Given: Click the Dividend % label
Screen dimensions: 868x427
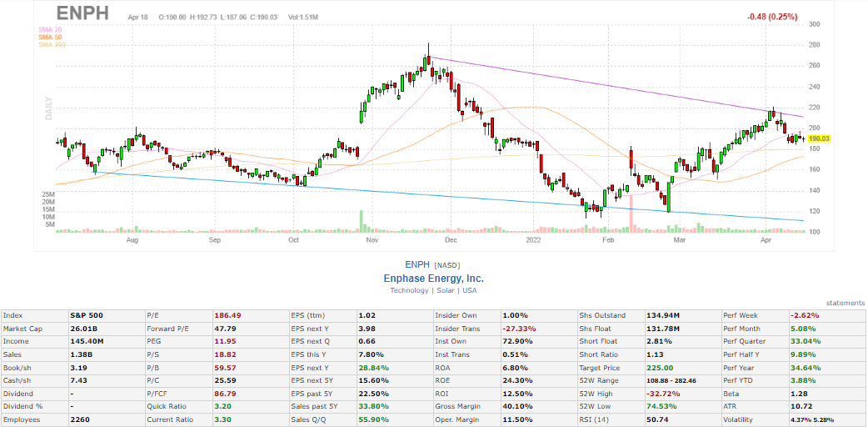Looking at the screenshot, I should [x=22, y=406].
